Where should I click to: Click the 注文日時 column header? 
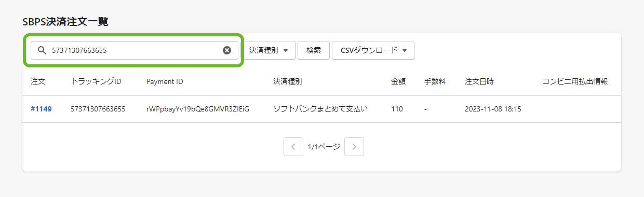pos(479,81)
